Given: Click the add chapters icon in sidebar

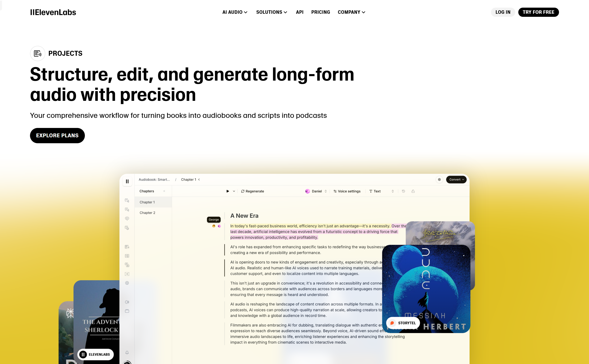Looking at the screenshot, I should click(x=164, y=191).
